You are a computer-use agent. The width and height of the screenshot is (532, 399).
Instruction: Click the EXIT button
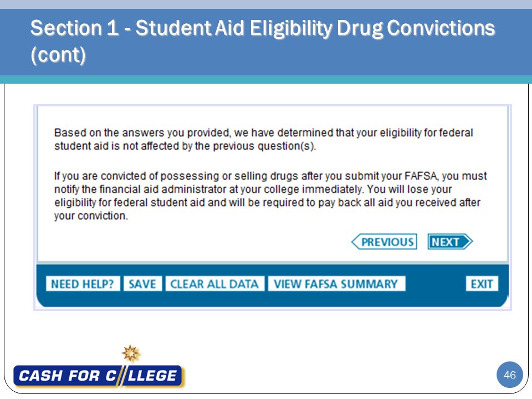coord(482,284)
